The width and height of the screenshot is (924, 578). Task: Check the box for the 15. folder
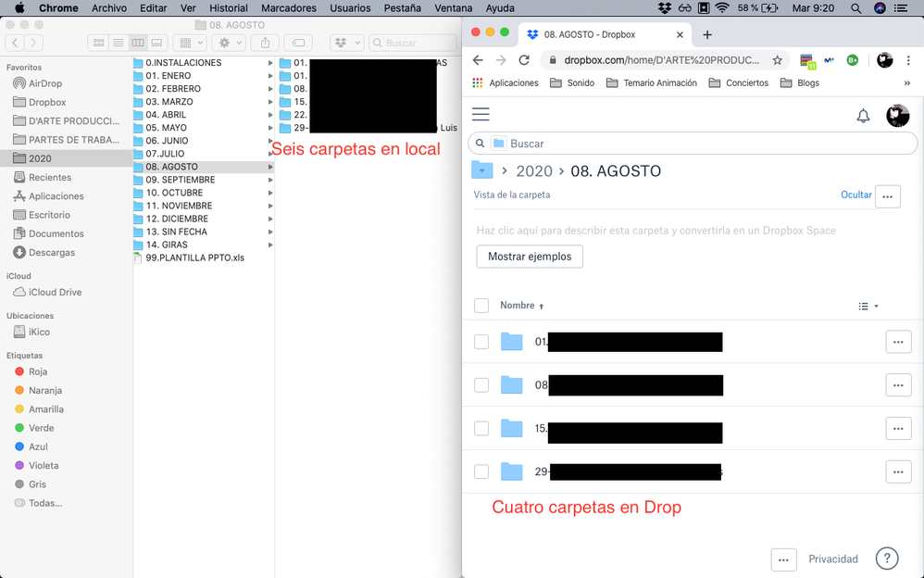[x=481, y=428]
